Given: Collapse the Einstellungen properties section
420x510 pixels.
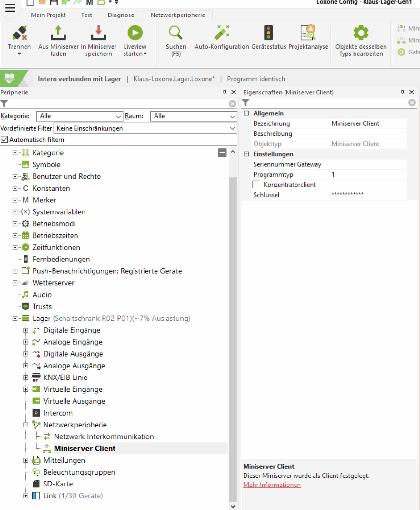Looking at the screenshot, I should coord(246,154).
